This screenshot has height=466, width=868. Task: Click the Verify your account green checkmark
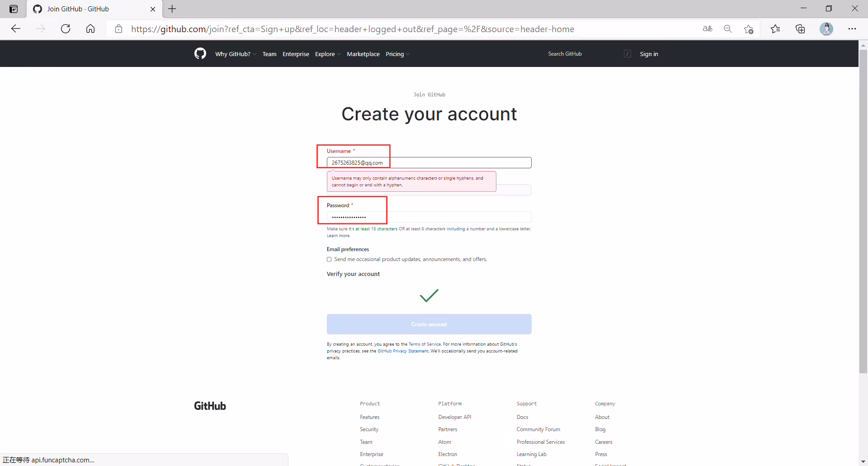coord(429,295)
